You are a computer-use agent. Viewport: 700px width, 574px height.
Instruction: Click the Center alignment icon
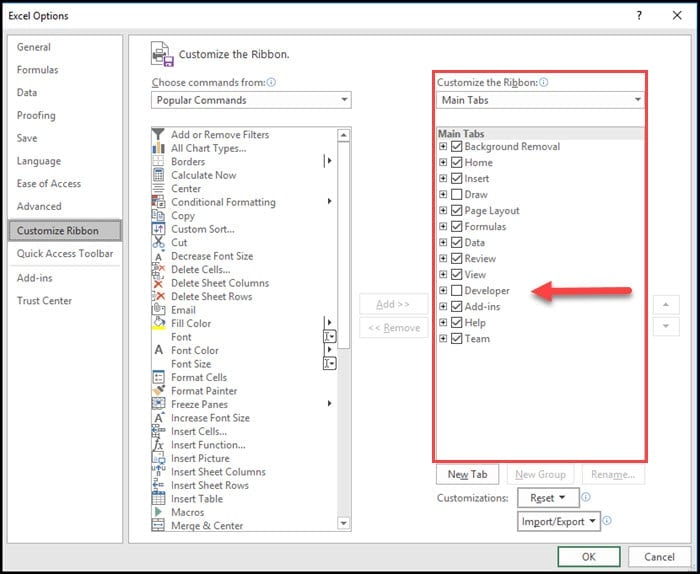click(158, 188)
